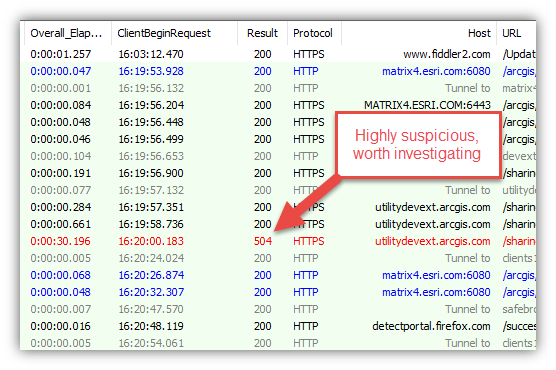Select the www.fiddler2.com host cell
Screen dimensions: 556x370
447,54
